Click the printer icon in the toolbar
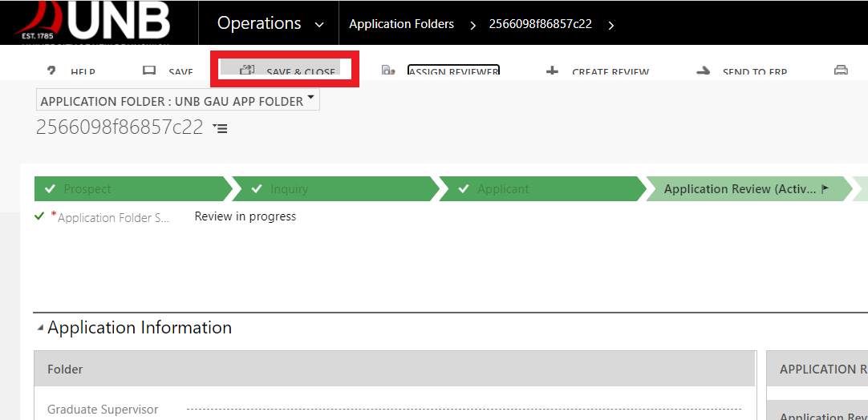The height and width of the screenshot is (420, 868). (x=841, y=71)
